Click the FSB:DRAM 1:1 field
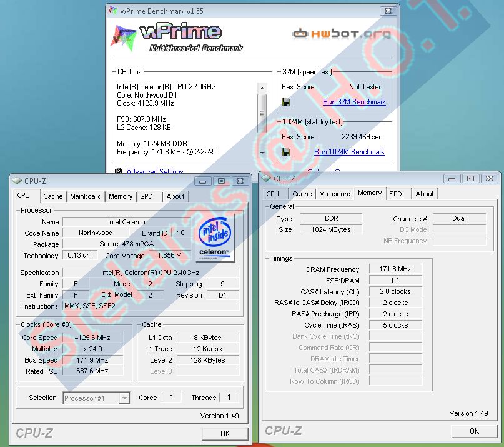The image size is (504, 447). coord(395,280)
